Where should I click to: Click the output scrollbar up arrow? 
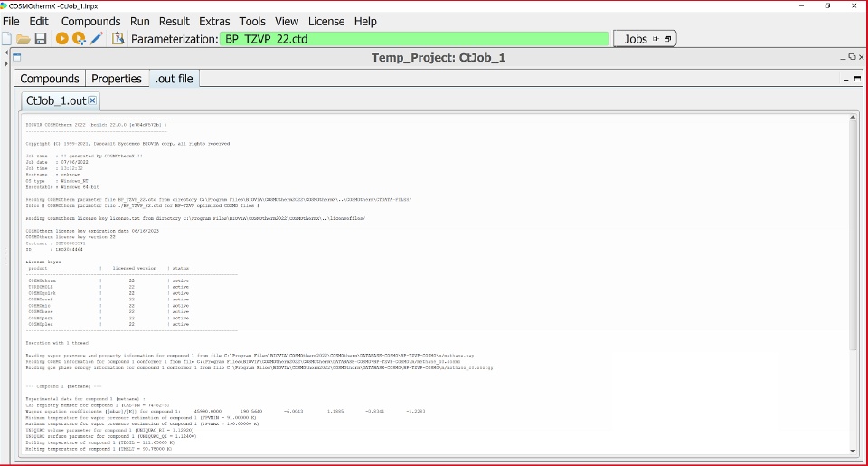(853, 117)
